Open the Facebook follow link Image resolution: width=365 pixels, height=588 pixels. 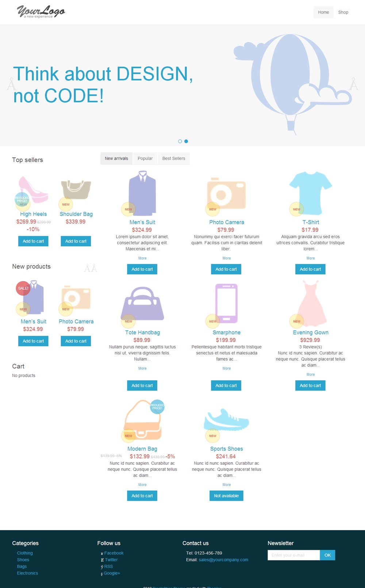click(x=114, y=553)
